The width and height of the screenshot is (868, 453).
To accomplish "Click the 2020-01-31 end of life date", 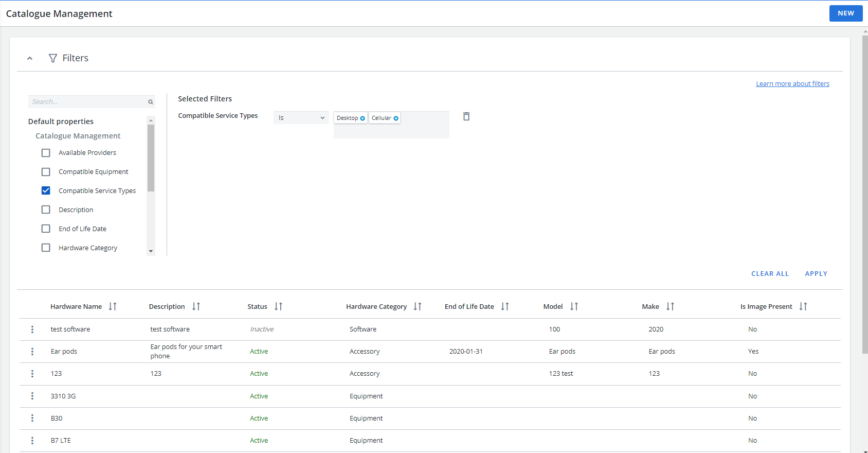I will point(466,352).
